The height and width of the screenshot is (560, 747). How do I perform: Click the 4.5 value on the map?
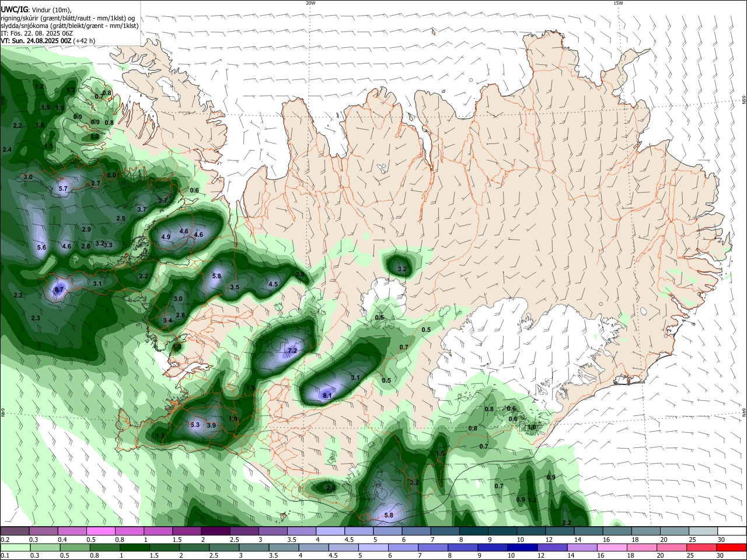(x=273, y=284)
